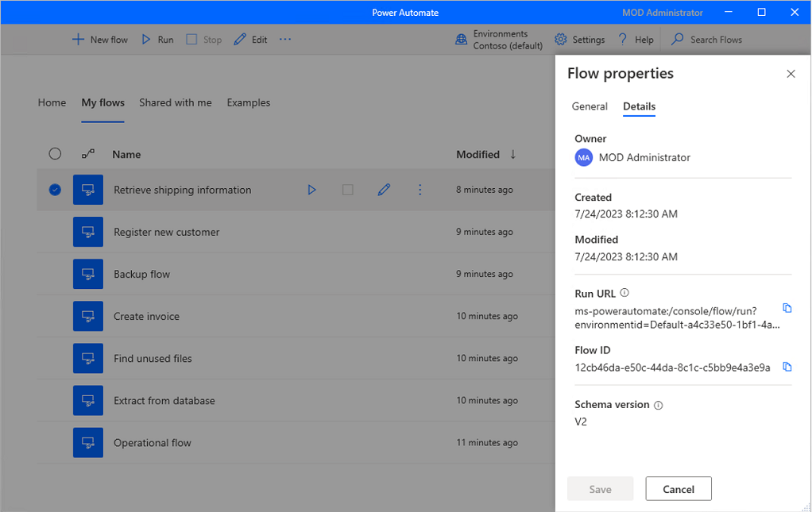Change sort order via Modified arrow

(x=512, y=154)
